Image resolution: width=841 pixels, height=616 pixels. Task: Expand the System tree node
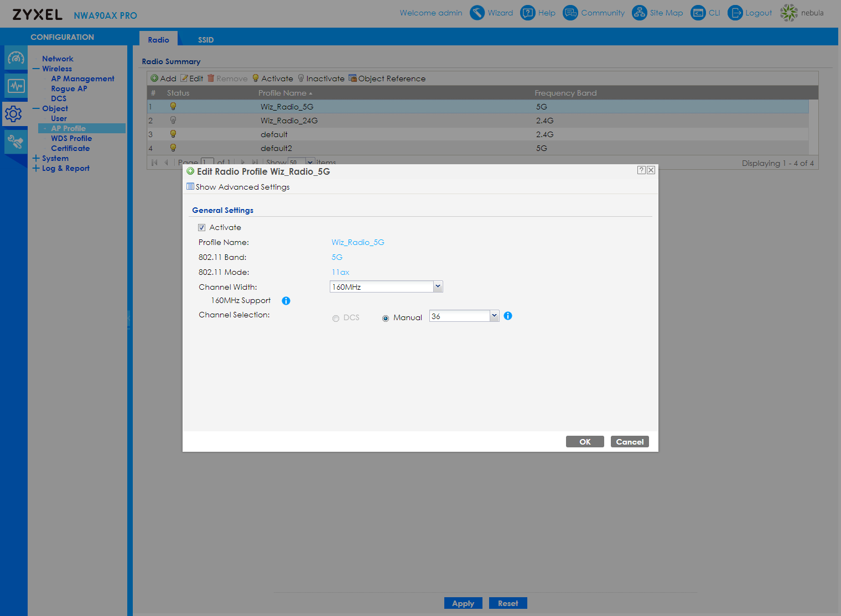(36, 158)
